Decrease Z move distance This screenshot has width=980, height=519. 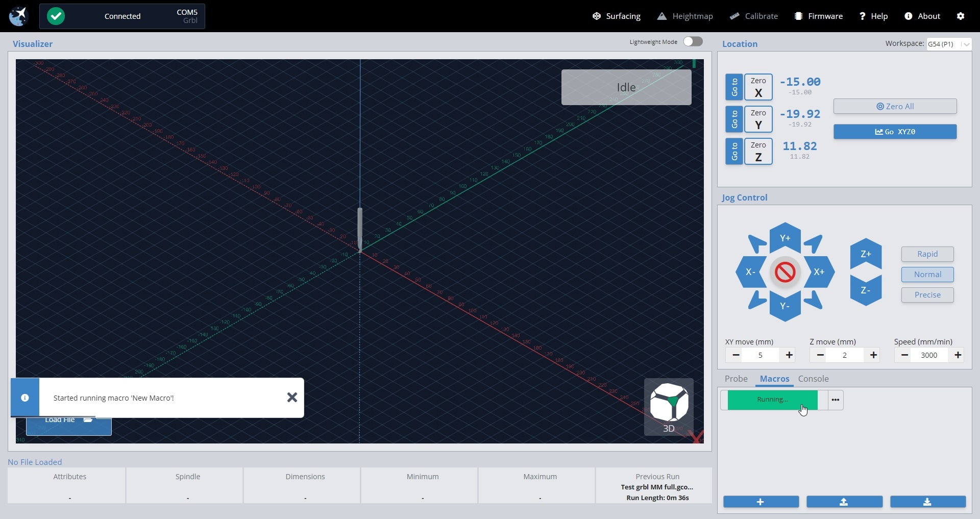(820, 355)
